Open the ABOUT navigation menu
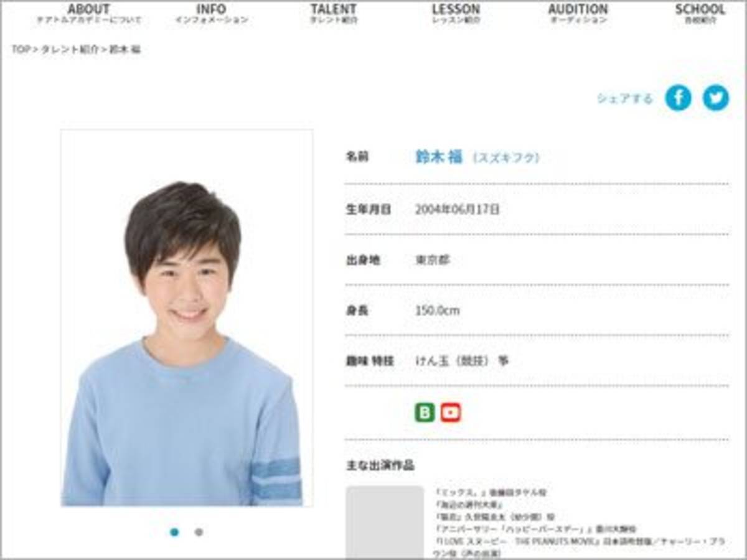Viewport: 747px width, 560px height. [x=90, y=14]
